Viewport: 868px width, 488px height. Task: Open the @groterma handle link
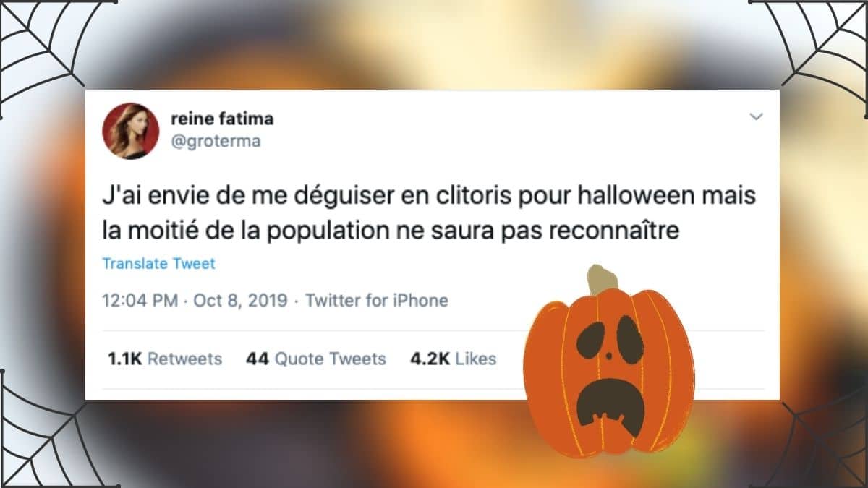(x=216, y=142)
